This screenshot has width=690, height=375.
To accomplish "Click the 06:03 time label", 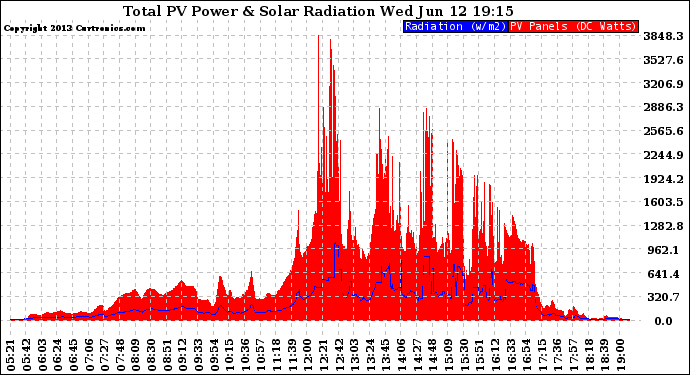I will point(42,355).
